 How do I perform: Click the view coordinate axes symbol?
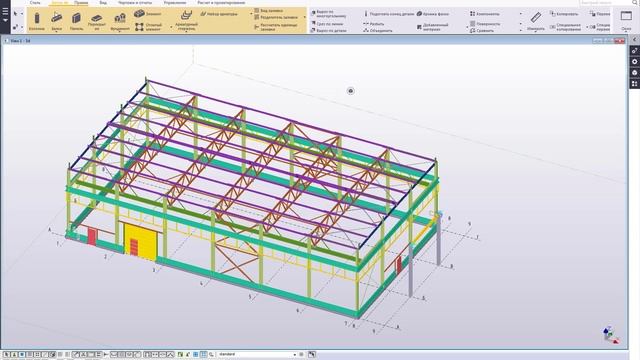(x=611, y=334)
